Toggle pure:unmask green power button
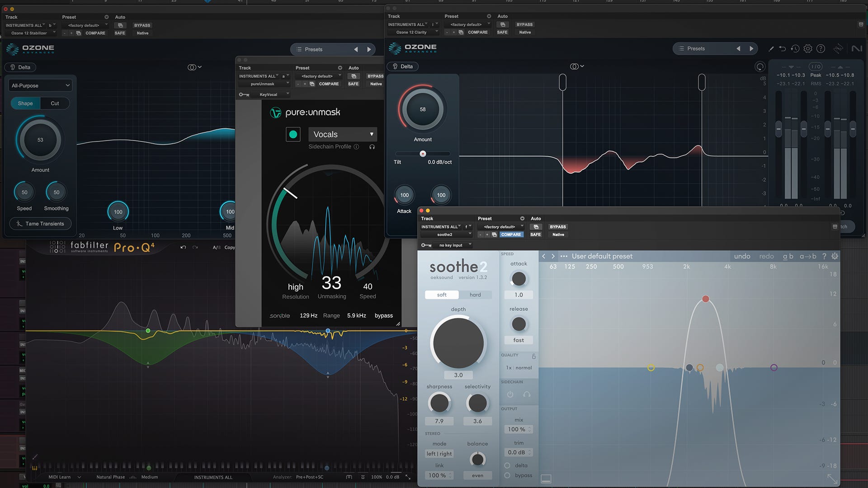The image size is (868, 488). click(x=293, y=134)
